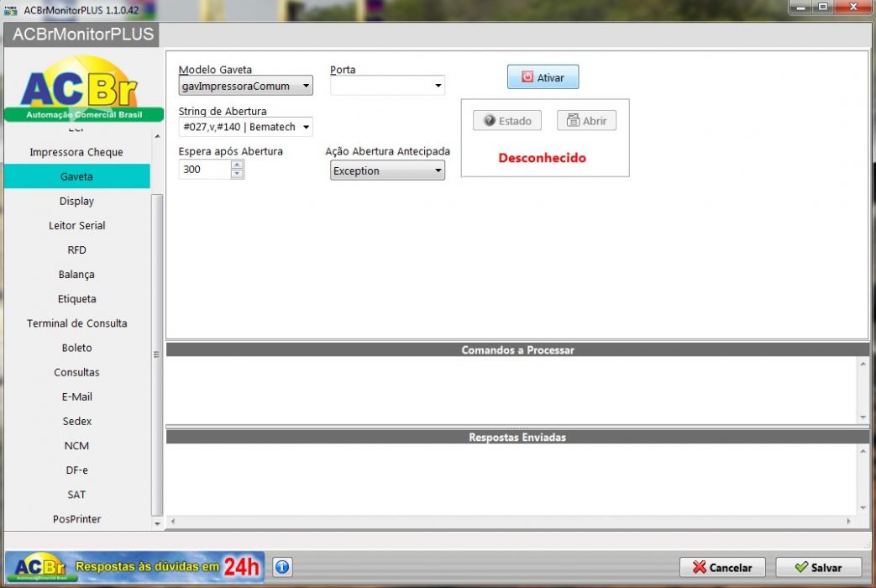Click sidebar scroll up arrow
Screen dimensions: 876x588
158,136
